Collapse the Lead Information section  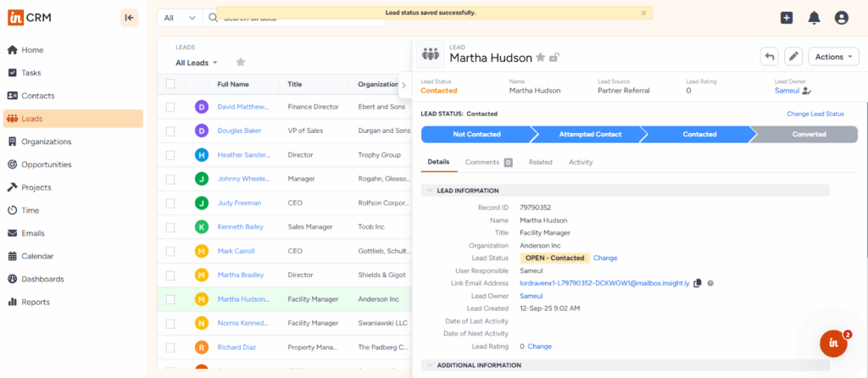click(430, 191)
